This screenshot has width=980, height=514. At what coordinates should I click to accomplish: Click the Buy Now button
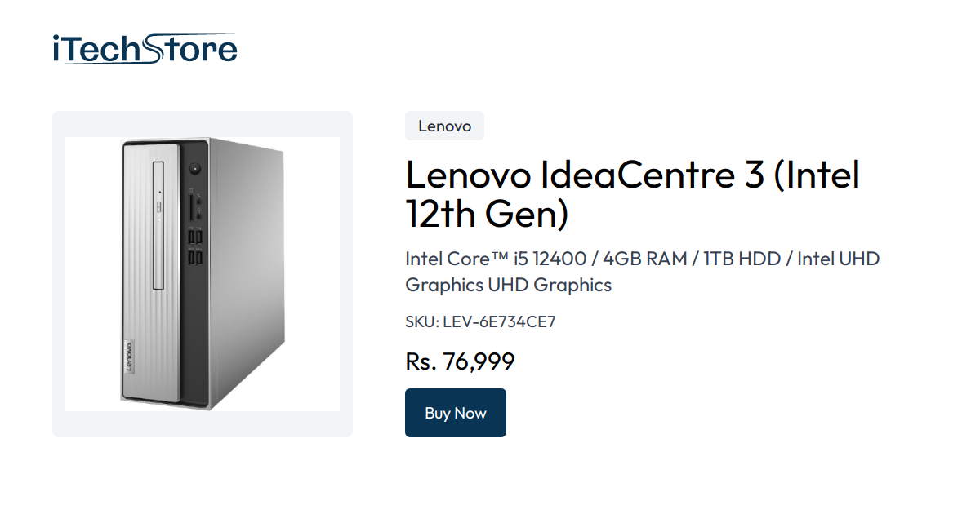tap(455, 413)
